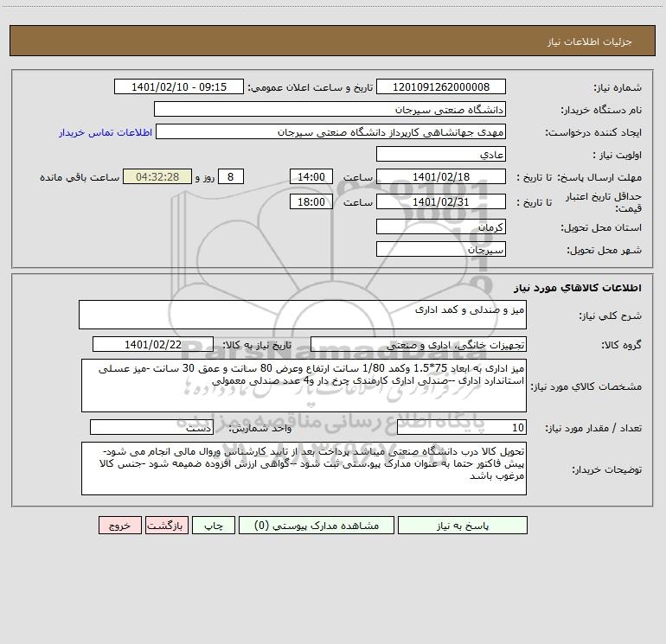Click the چاپ print button

point(214,526)
